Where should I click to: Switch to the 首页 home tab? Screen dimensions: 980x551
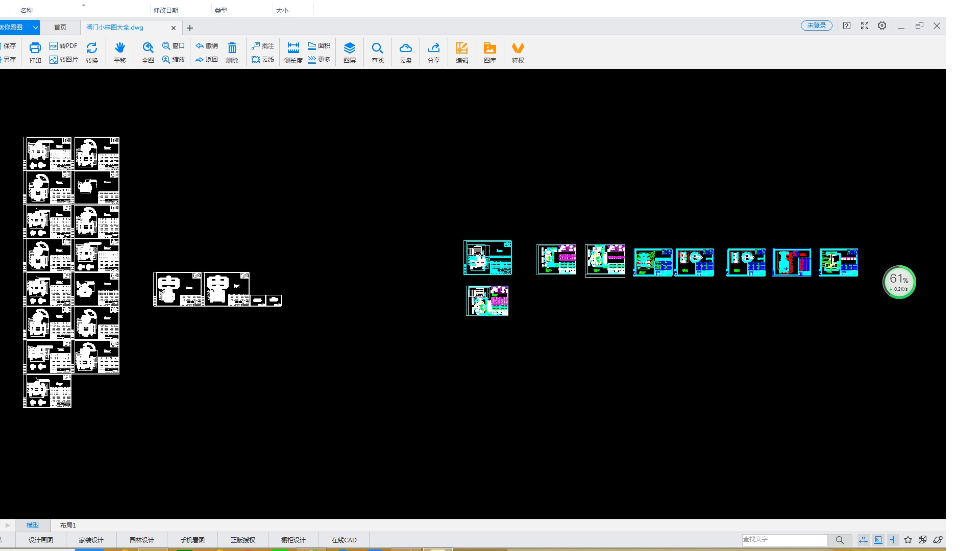click(60, 27)
